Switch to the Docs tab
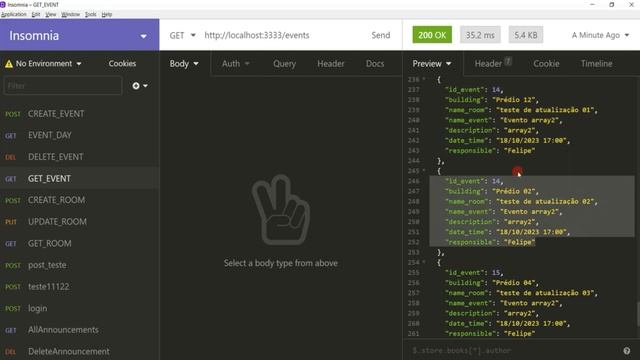Screen dimensions: 640x360 375,64
